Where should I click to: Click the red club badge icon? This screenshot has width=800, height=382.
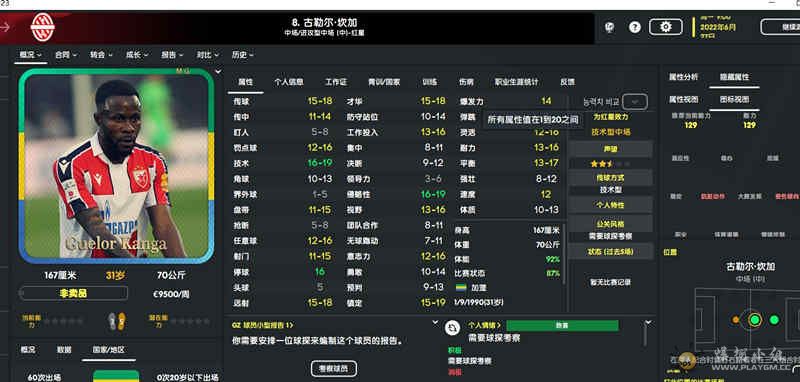[x=42, y=27]
